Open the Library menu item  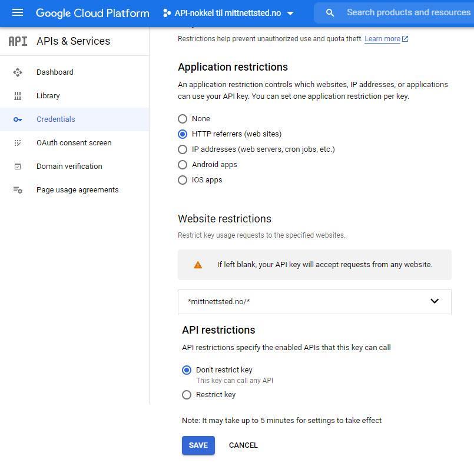point(48,96)
